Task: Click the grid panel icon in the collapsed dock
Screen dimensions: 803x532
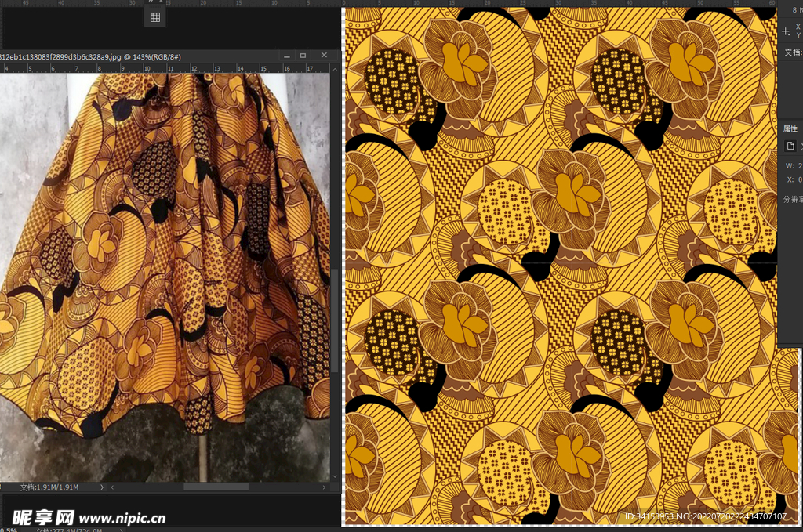Action: [x=155, y=17]
